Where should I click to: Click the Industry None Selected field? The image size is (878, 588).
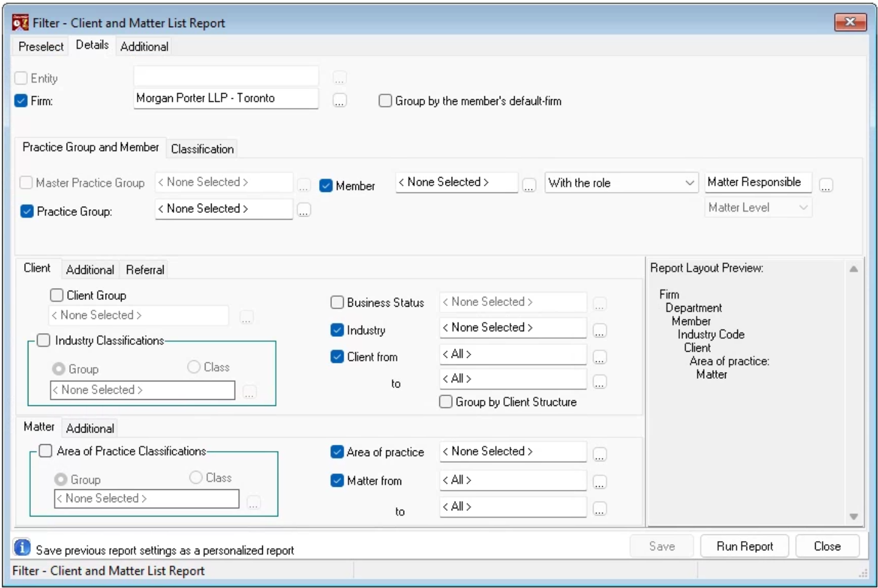point(513,328)
